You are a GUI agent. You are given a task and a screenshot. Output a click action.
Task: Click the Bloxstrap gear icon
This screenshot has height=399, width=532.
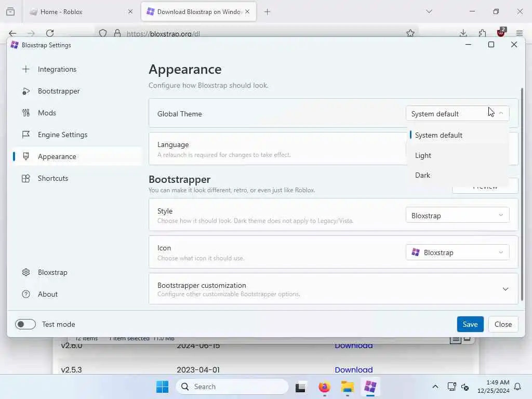coord(26,272)
